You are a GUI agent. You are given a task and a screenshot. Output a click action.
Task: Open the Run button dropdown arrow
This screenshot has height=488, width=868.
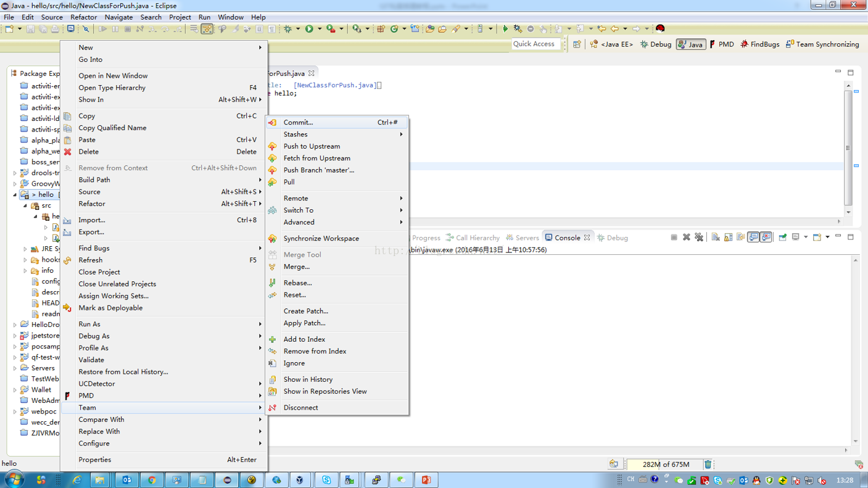click(319, 29)
